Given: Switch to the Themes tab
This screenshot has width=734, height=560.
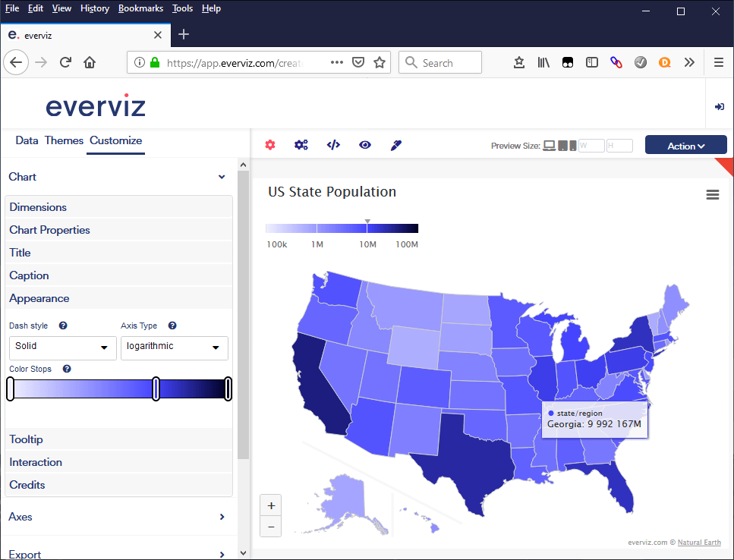Looking at the screenshot, I should [x=64, y=140].
